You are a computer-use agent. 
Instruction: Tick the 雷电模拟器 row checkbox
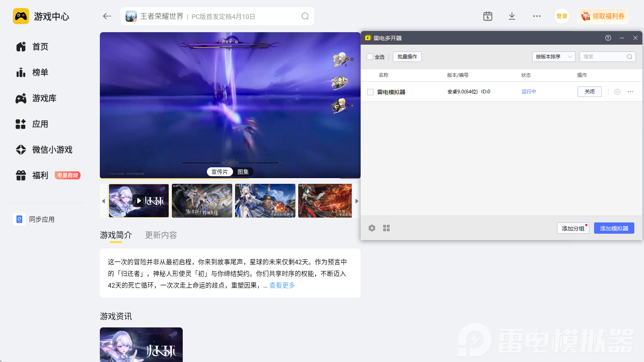[x=370, y=92]
